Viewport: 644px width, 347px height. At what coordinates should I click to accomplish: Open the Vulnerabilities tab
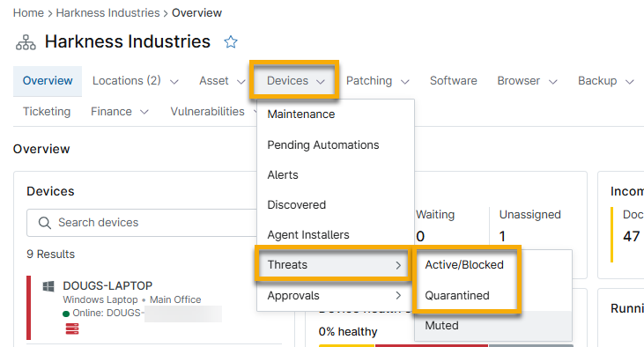pyautogui.click(x=207, y=112)
